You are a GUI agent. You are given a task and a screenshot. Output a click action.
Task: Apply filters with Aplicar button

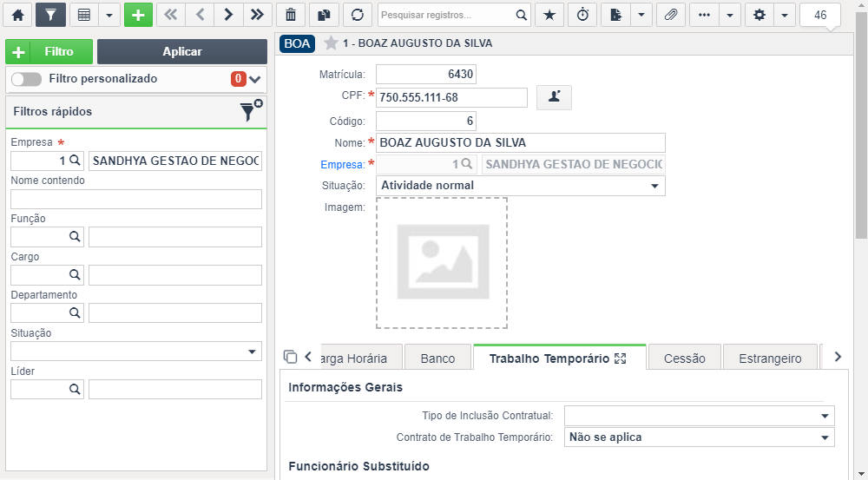point(182,51)
